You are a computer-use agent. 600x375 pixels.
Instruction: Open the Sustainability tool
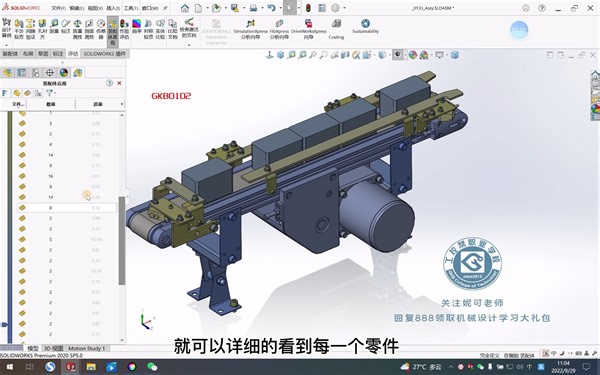point(365,26)
